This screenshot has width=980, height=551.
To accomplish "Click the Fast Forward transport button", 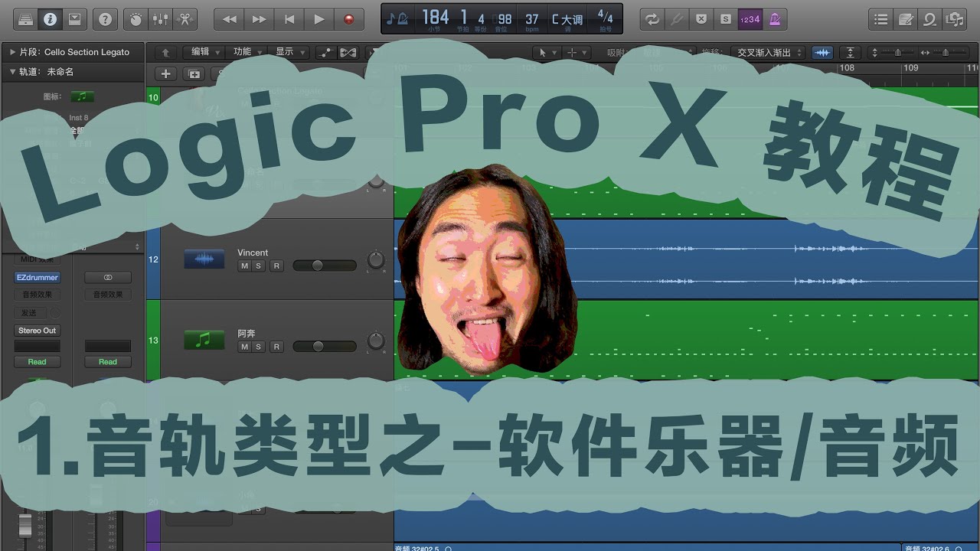I will (259, 19).
